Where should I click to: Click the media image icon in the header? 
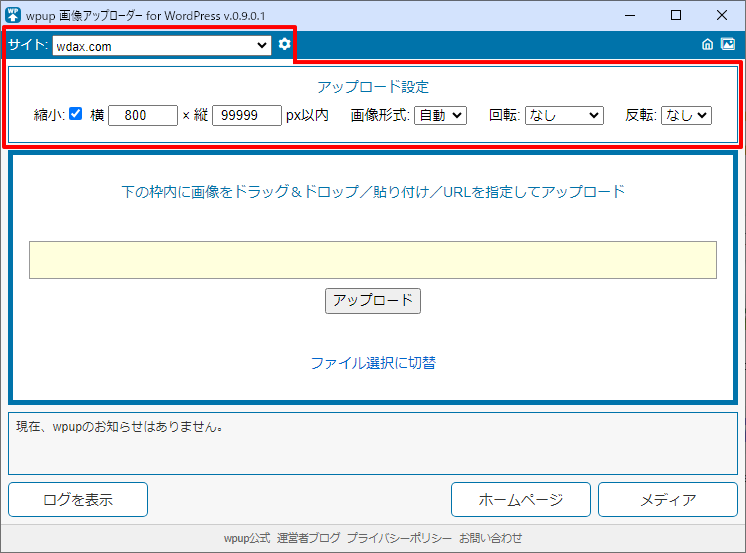coord(728,45)
